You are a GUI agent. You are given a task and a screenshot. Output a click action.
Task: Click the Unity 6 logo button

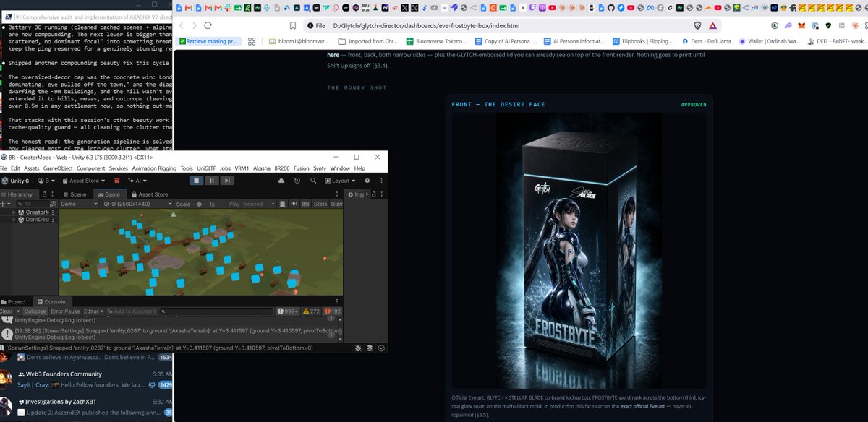15,181
